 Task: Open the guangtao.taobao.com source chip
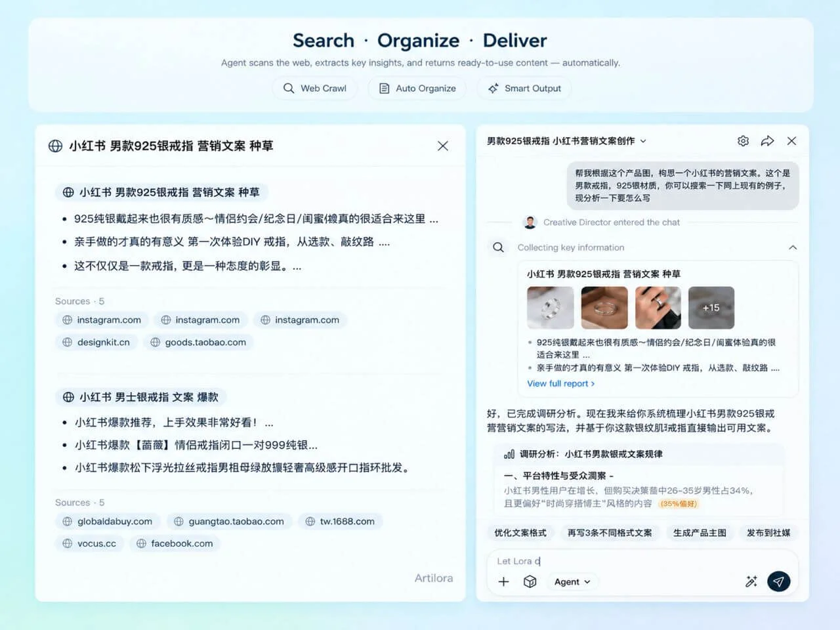click(x=229, y=521)
